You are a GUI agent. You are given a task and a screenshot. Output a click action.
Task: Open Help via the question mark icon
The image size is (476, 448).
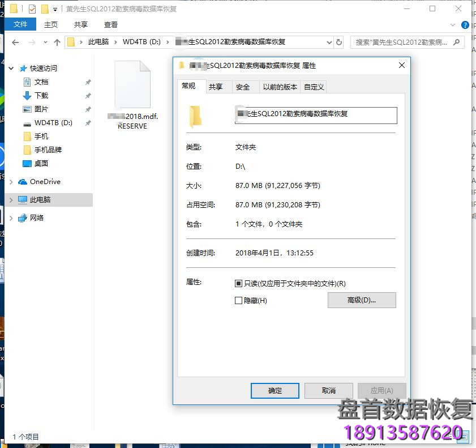tap(465, 24)
